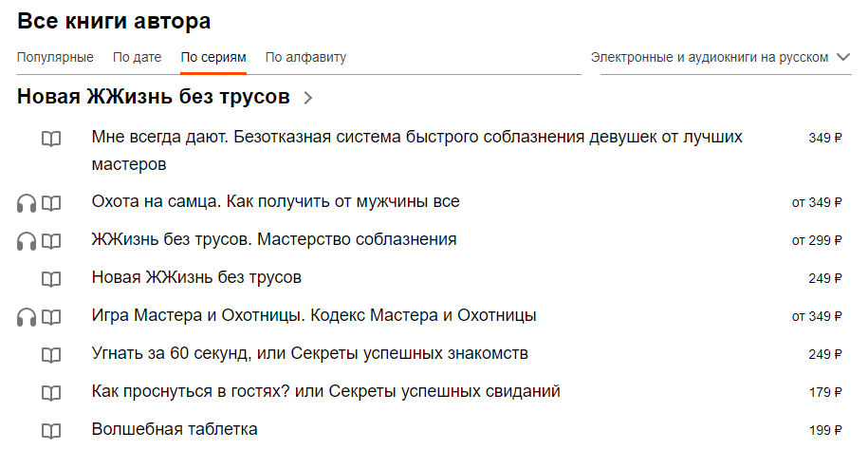
Task: Open the series heading "Новая ЖЖизнь без трусов"
Action: coord(153,97)
